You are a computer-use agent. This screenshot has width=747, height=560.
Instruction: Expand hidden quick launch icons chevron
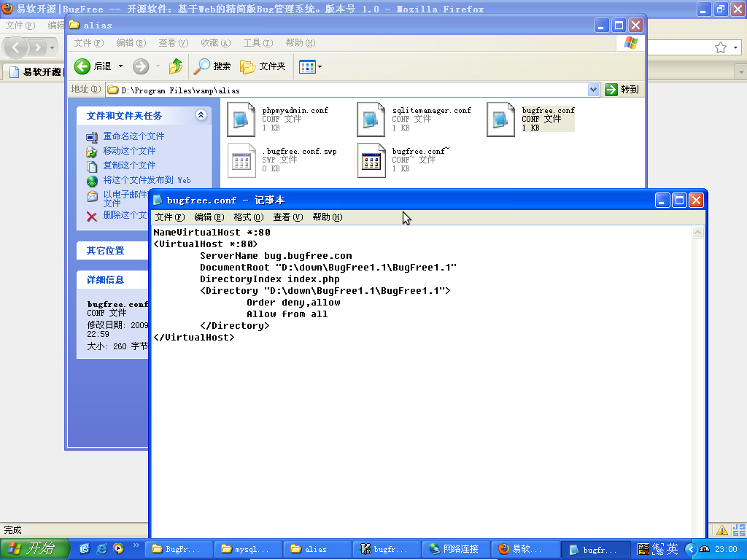136,545
